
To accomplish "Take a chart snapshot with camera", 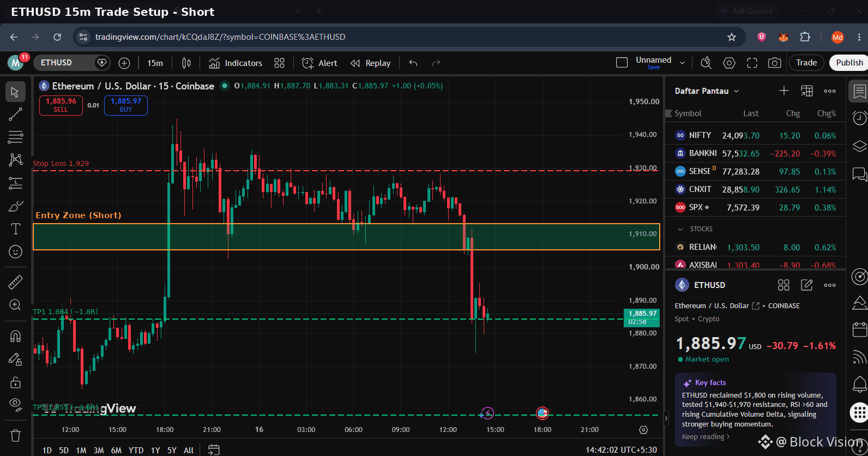I will coord(774,63).
